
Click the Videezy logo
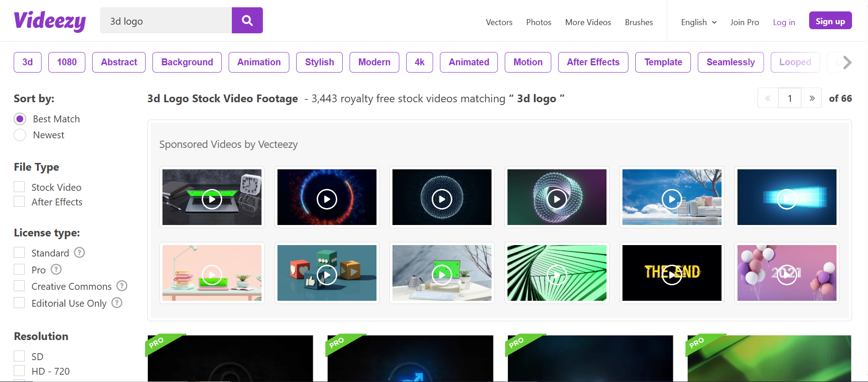point(50,21)
